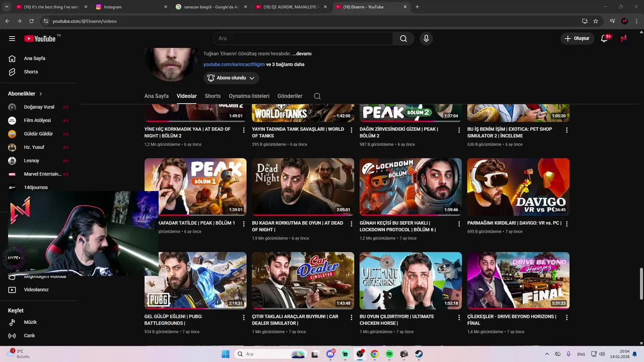Open new browser tab with plus button
This screenshot has width=644, height=362.
coord(417,7)
